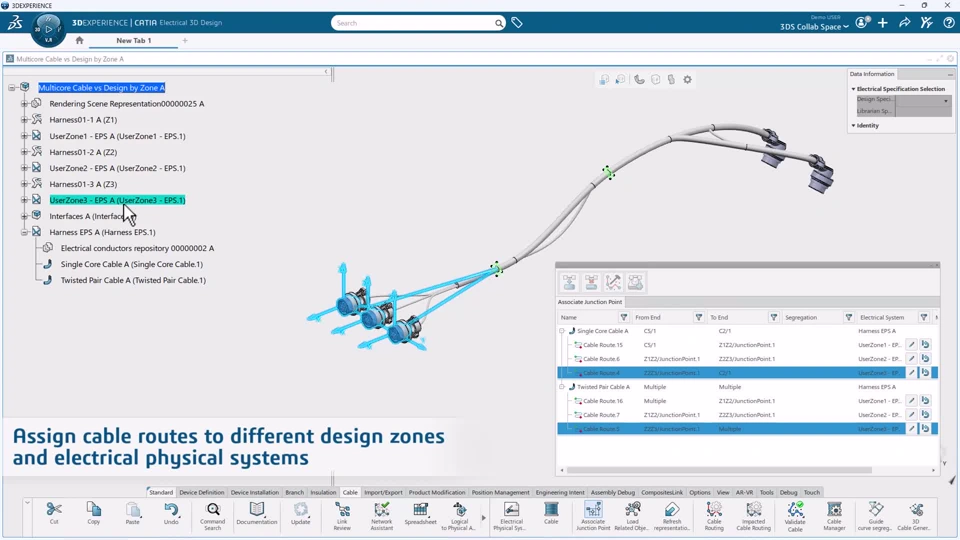The width and height of the screenshot is (960, 540).
Task: Open the Help question mark
Action: click(948, 23)
